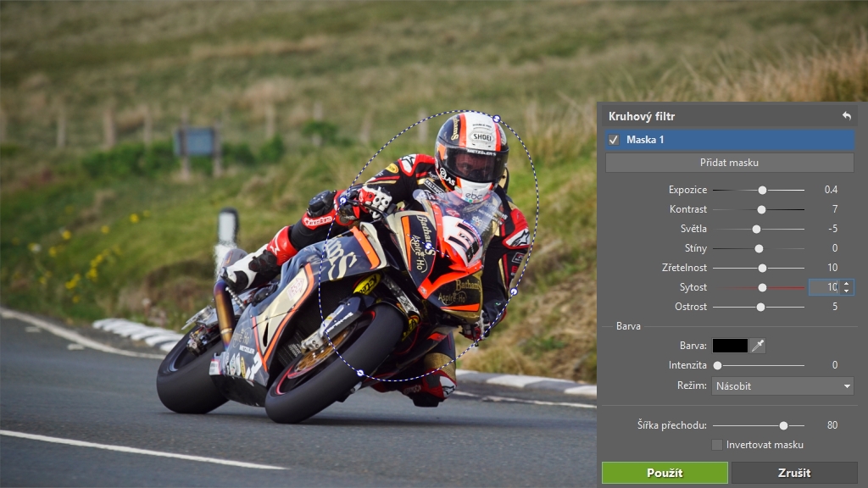Click the Šířka přechodu slider handle
This screenshot has height=488, width=868.
[783, 425]
